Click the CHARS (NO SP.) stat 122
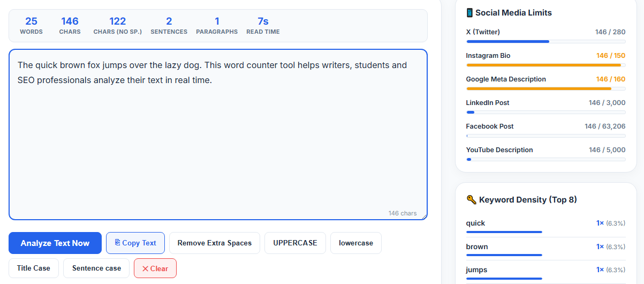The height and width of the screenshot is (284, 644). [118, 25]
